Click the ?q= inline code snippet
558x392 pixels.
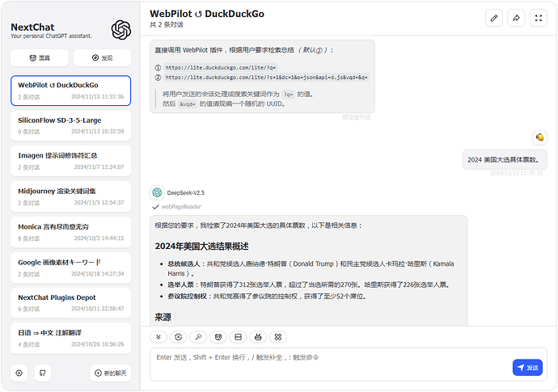click(288, 95)
